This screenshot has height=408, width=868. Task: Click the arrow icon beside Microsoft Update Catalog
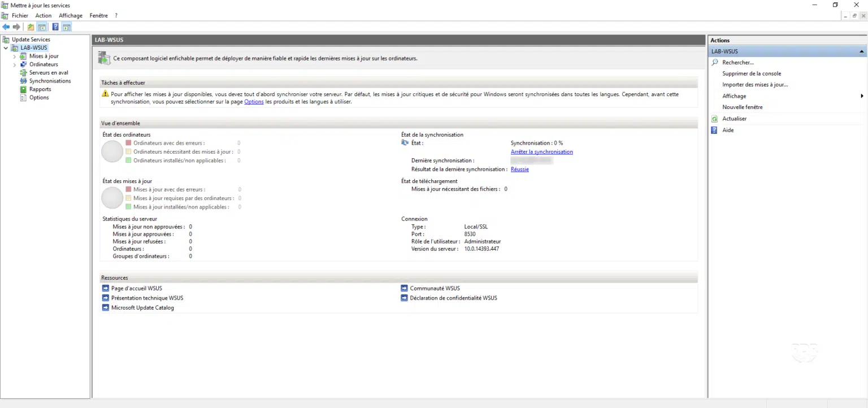106,308
